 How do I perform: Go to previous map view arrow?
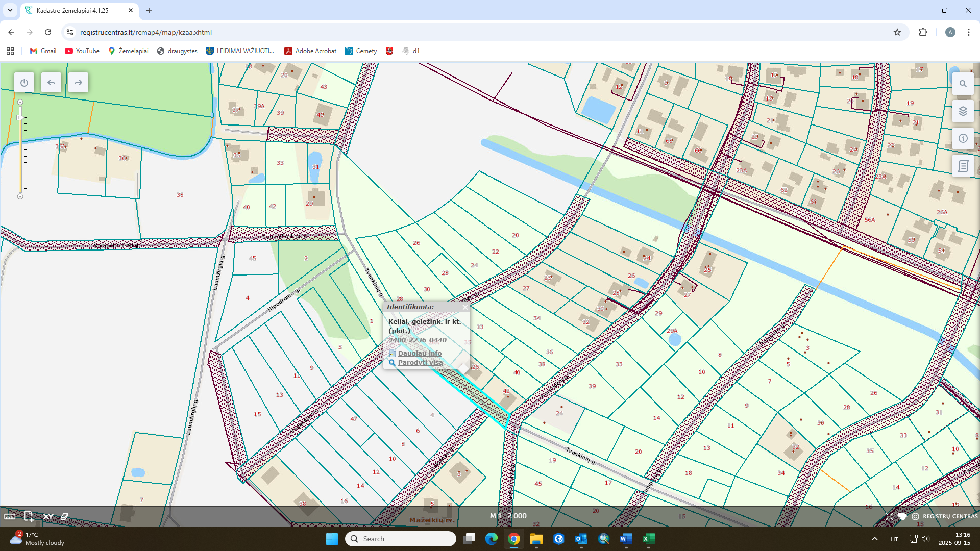coord(51,83)
